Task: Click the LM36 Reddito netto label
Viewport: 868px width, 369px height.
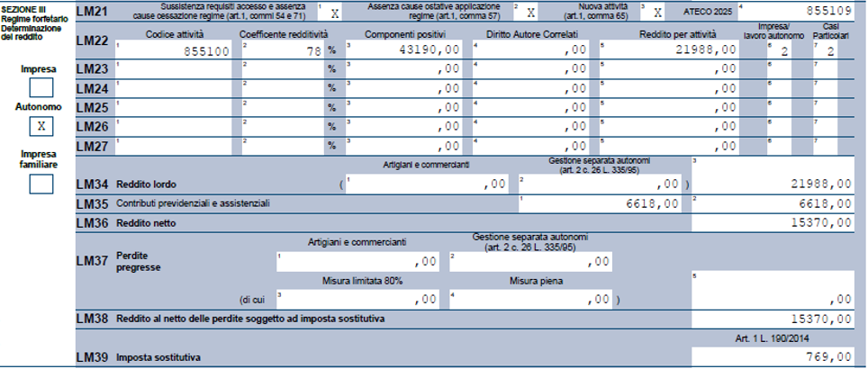Action: (x=146, y=223)
